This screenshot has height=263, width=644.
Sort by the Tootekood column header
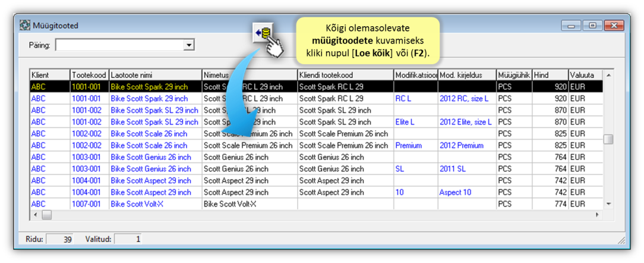90,76
